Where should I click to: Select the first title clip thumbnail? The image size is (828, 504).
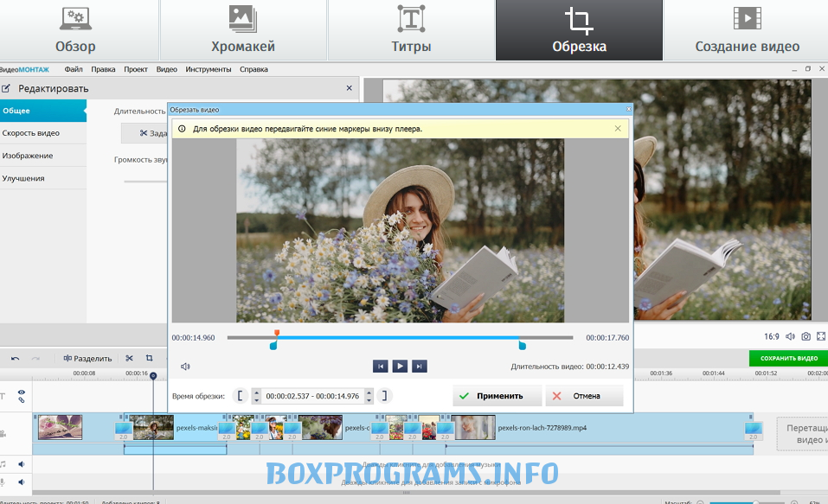click(61, 427)
